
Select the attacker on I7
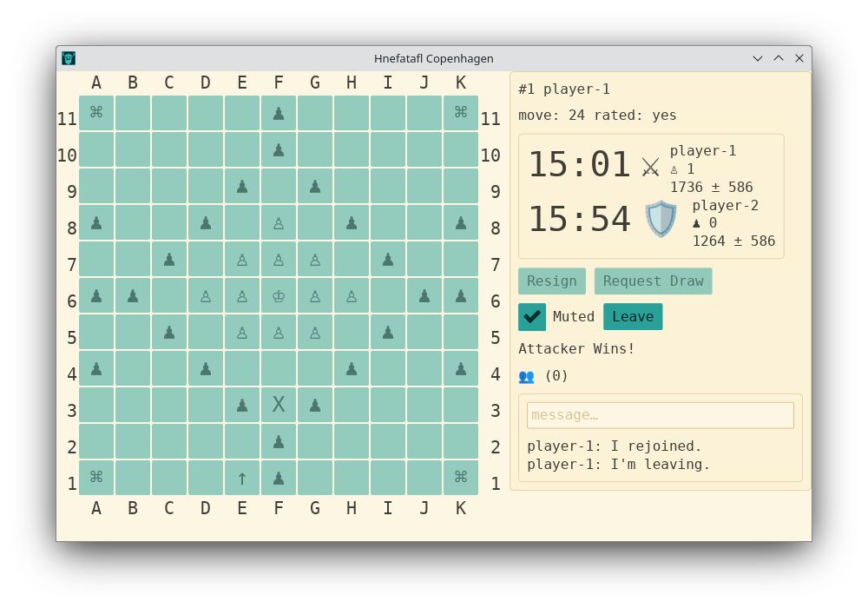[x=388, y=260]
